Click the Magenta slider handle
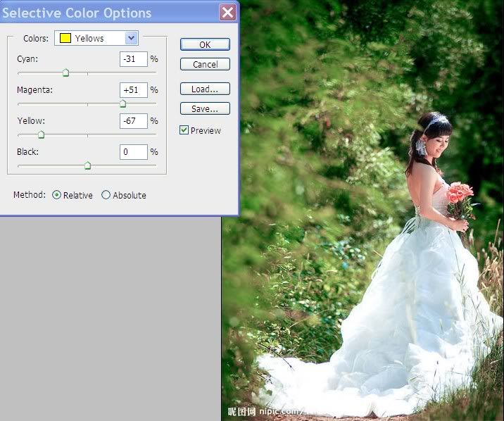This screenshot has width=504, height=421. [x=122, y=103]
